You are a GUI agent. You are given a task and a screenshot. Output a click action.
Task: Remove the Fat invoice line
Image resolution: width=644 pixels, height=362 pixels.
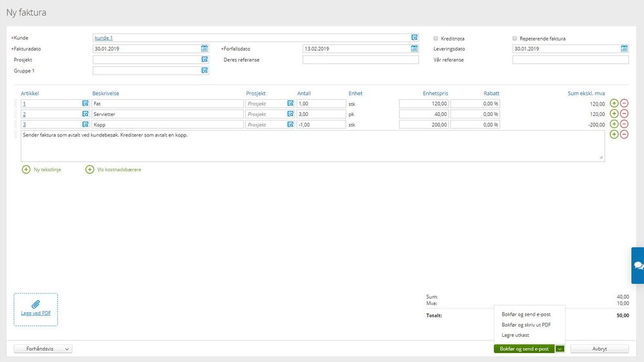[x=624, y=103]
